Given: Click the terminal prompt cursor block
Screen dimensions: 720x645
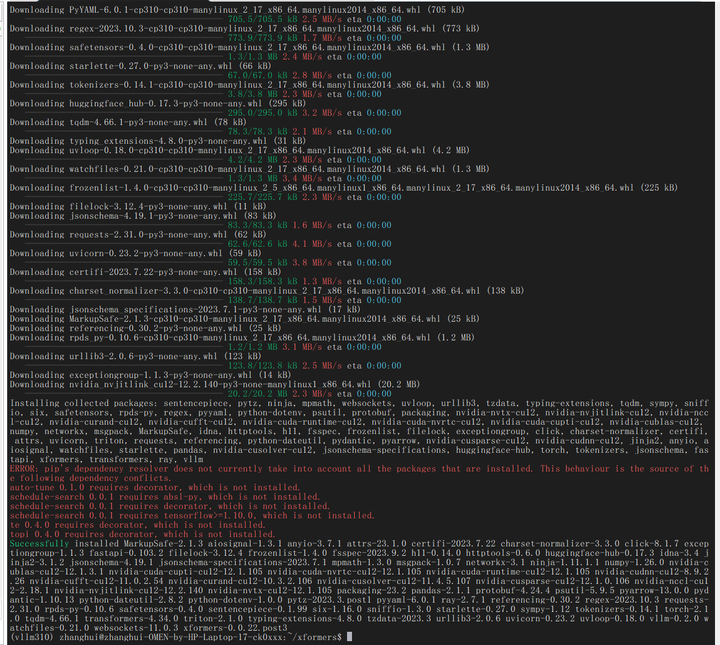Looking at the screenshot, I should 349,637.
